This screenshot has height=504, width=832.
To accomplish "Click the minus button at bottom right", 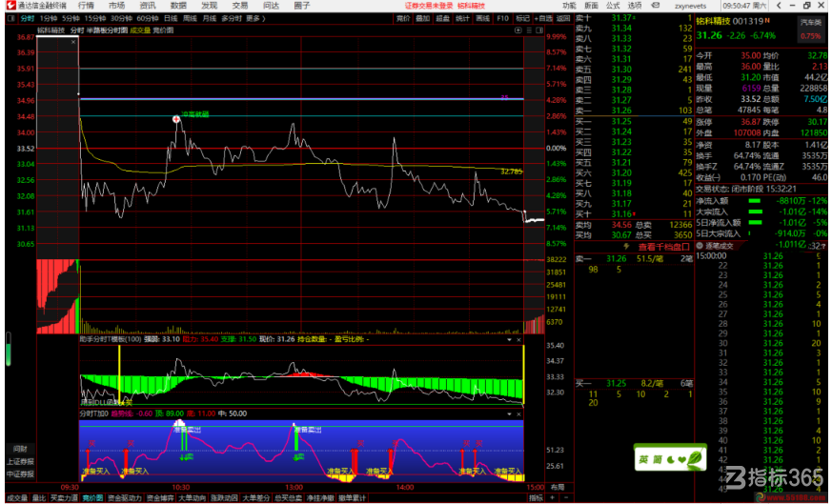I will pos(566,497).
